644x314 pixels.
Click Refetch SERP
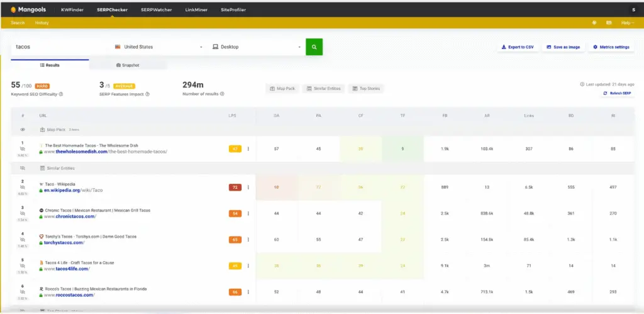(x=618, y=93)
